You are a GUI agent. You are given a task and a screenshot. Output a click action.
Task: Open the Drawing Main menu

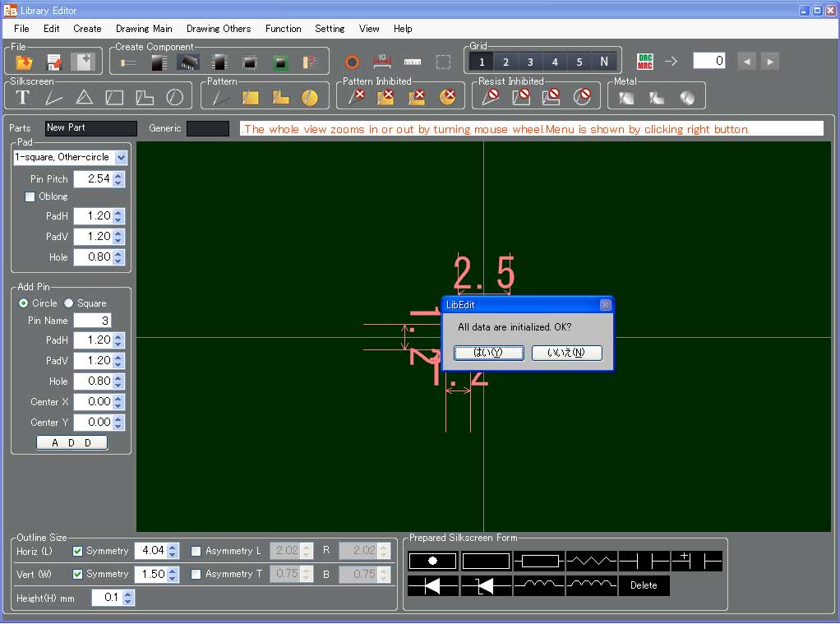click(x=144, y=29)
